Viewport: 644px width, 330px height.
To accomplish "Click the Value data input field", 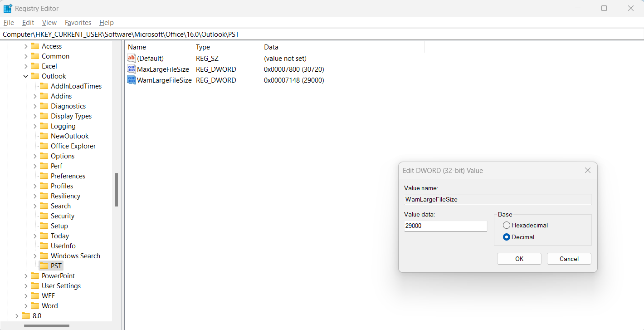I will click(x=445, y=226).
